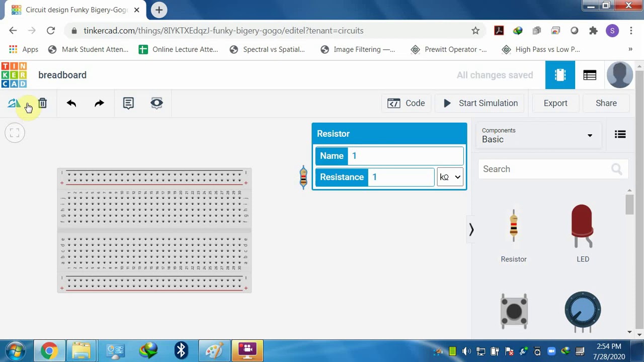This screenshot has width=644, height=362.
Task: Open Chrome from the taskbar
Action: [x=49, y=350]
